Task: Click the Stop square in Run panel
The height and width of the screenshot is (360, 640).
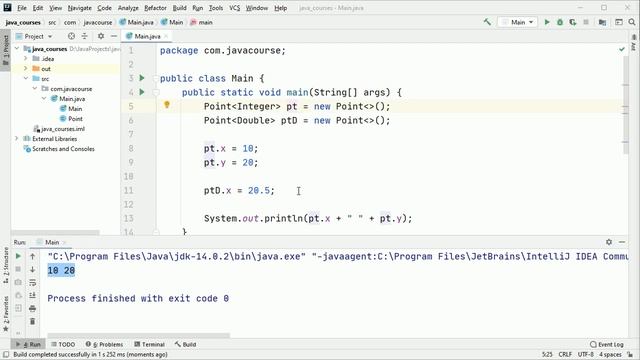Action: click(x=18, y=269)
